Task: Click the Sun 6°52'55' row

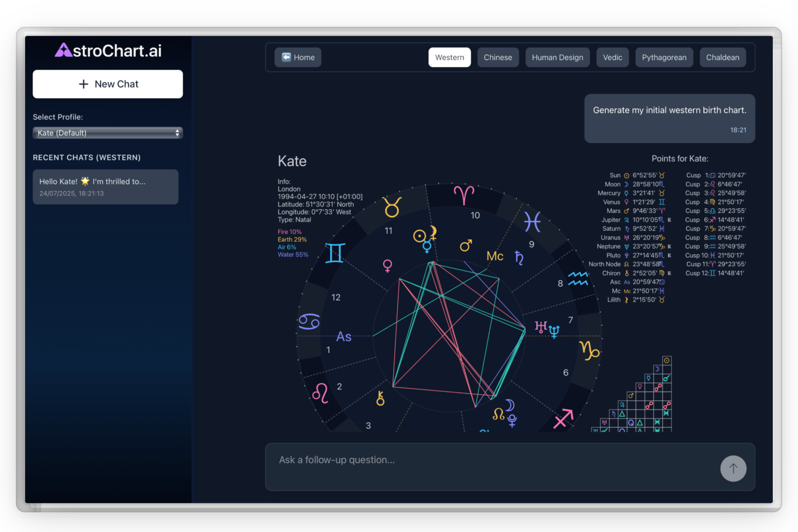Action: pyautogui.click(x=637, y=175)
